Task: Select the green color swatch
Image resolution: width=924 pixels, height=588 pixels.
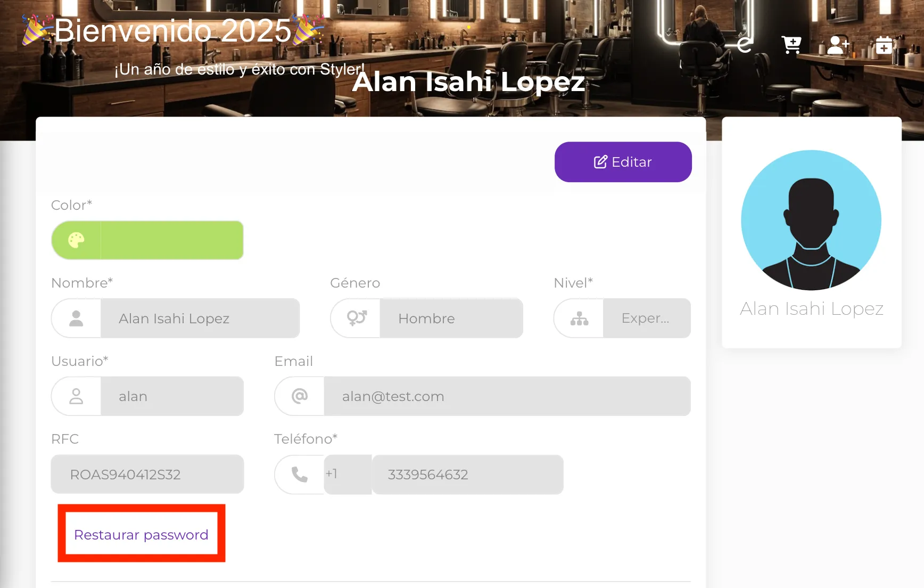Action: tap(170, 240)
